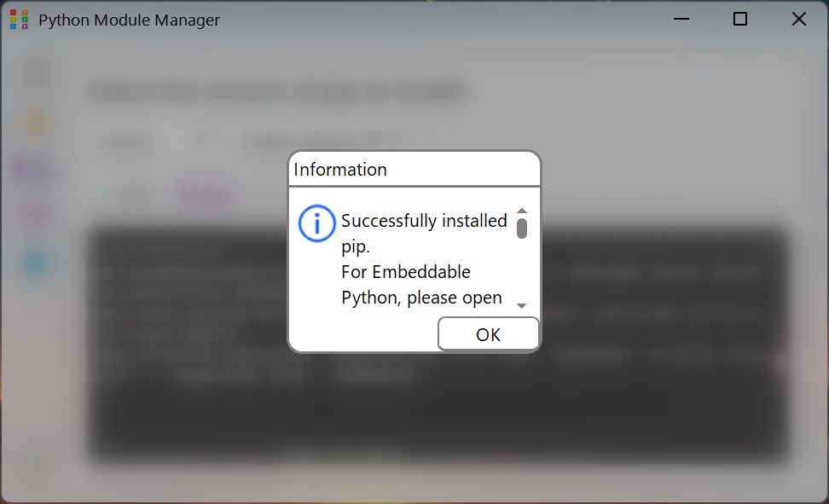
Task: Confirm the dialog with the OK button
Action: (488, 334)
